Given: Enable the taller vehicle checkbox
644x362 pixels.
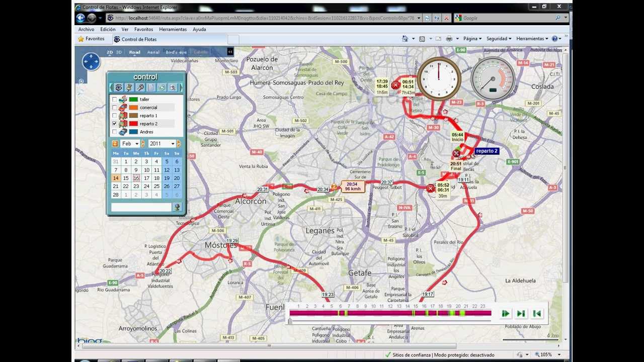Looking at the screenshot, I should 115,100.
